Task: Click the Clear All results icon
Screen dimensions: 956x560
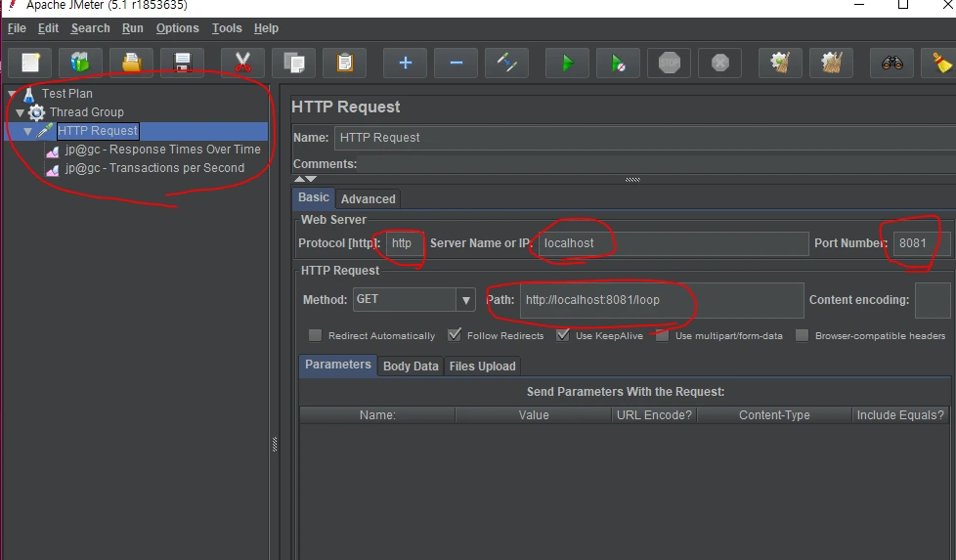Action: pyautogui.click(x=832, y=63)
